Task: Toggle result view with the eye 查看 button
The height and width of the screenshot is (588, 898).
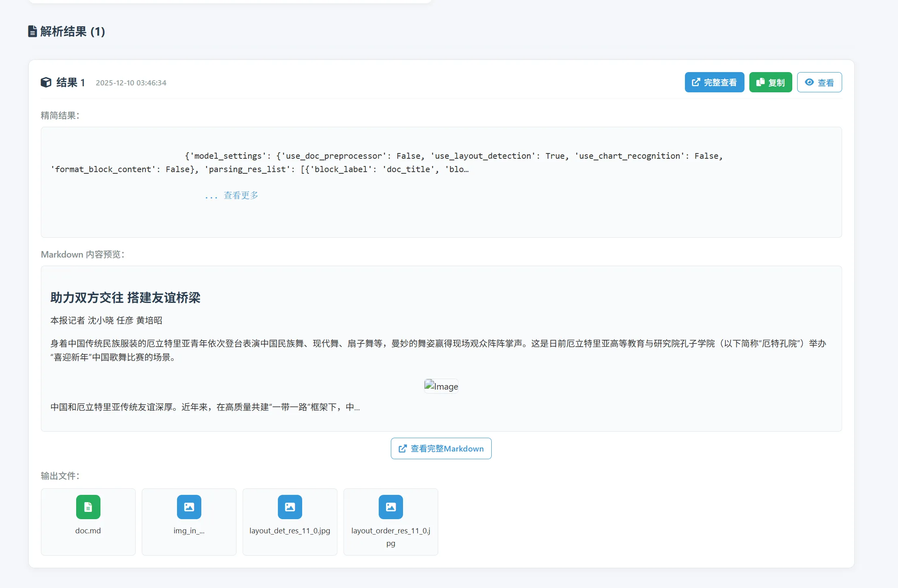Action: pyautogui.click(x=819, y=82)
